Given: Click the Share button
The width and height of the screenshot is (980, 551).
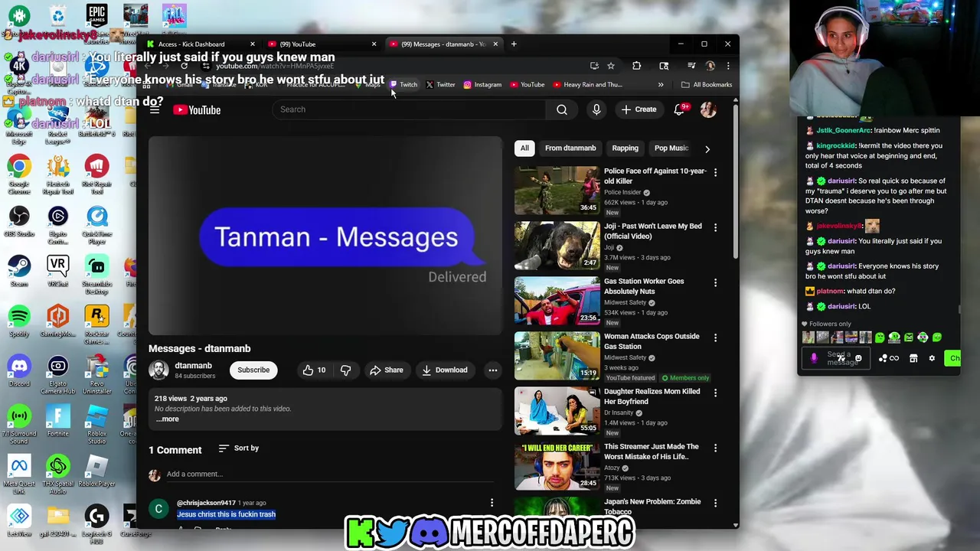Looking at the screenshot, I should pyautogui.click(x=386, y=370).
